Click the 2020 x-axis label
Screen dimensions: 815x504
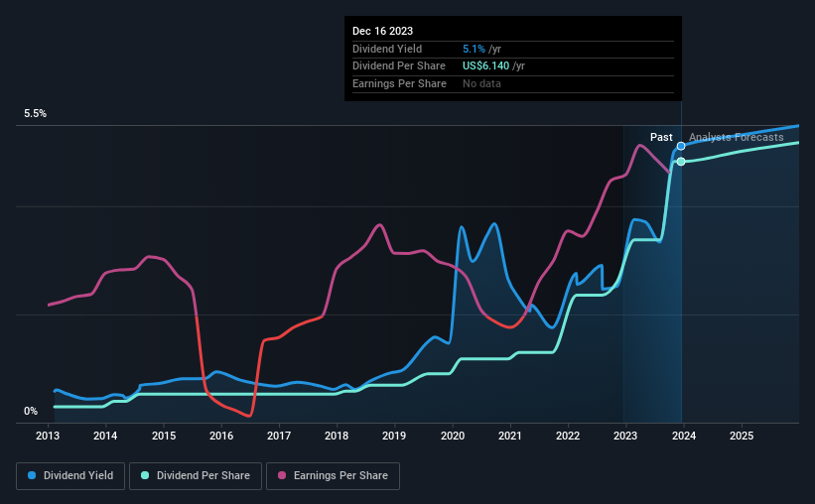point(453,436)
